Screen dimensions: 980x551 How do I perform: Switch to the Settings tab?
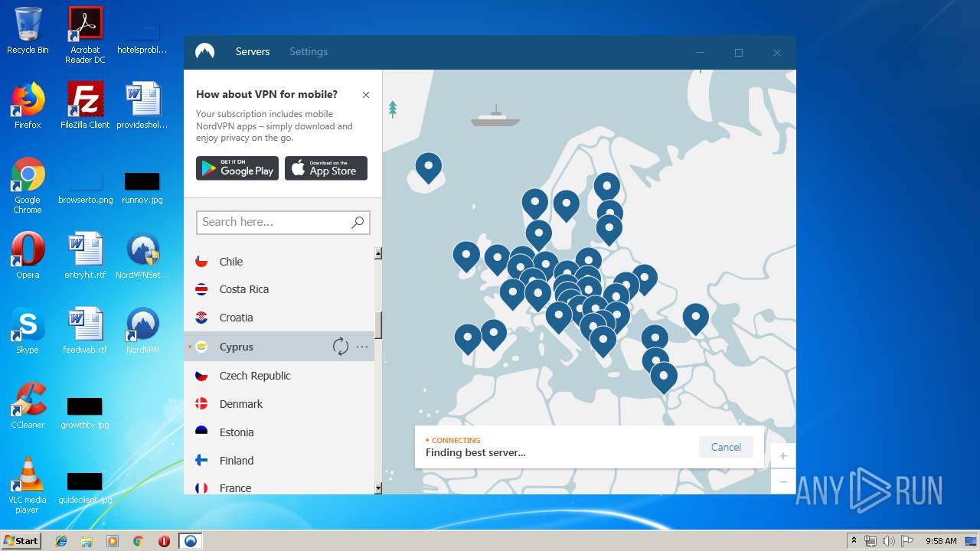click(309, 51)
